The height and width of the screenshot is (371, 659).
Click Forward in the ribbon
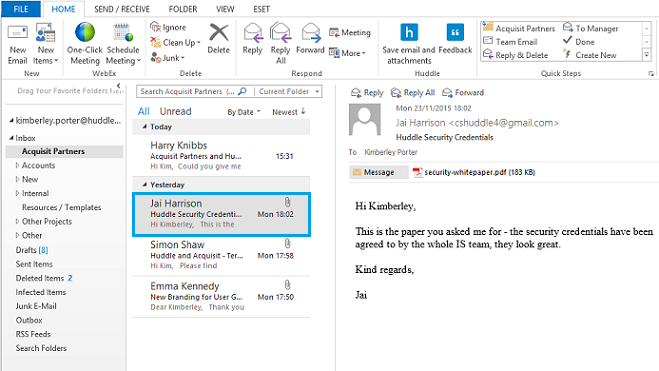(310, 39)
